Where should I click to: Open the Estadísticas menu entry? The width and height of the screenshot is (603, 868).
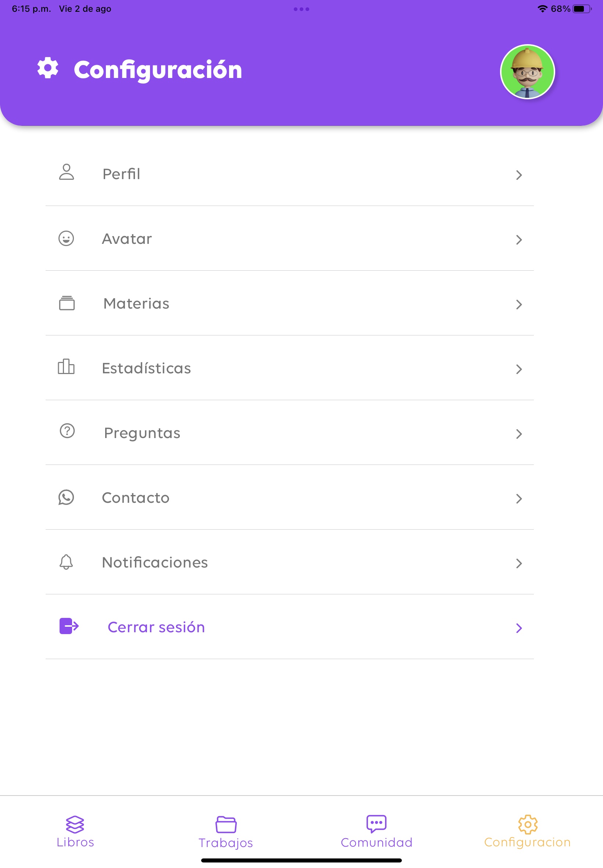pos(147,369)
